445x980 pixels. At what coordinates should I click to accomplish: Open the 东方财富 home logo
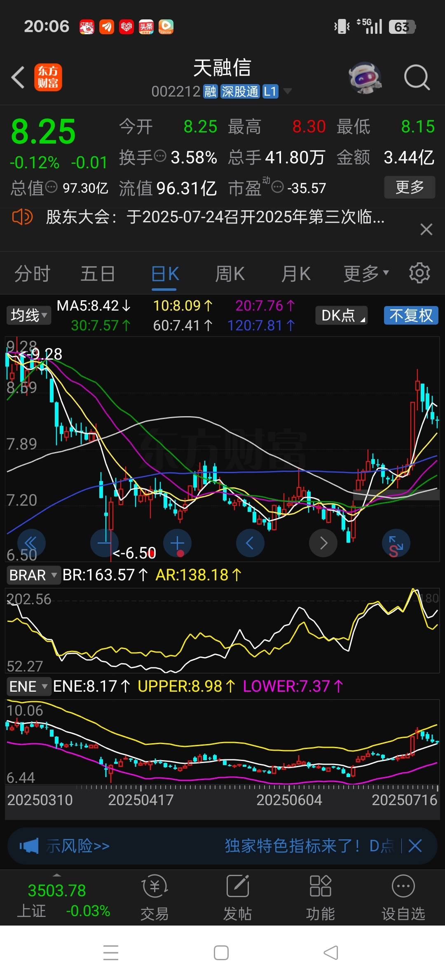(48, 77)
